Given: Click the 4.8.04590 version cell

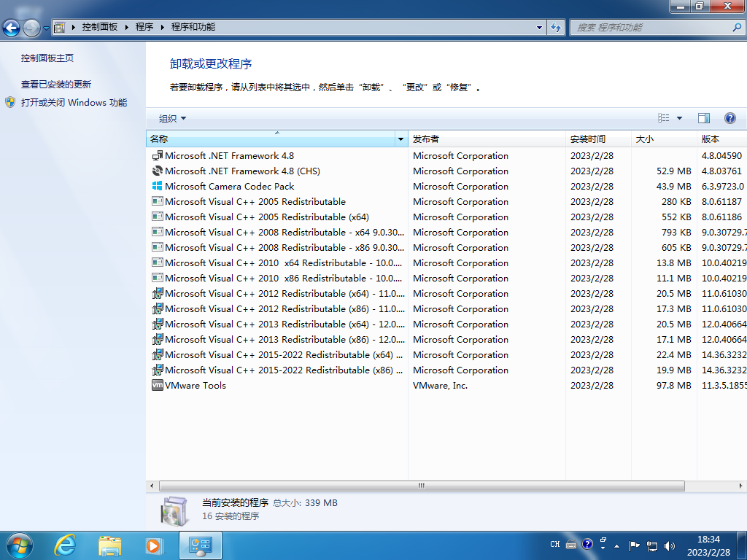Looking at the screenshot, I should tap(721, 156).
